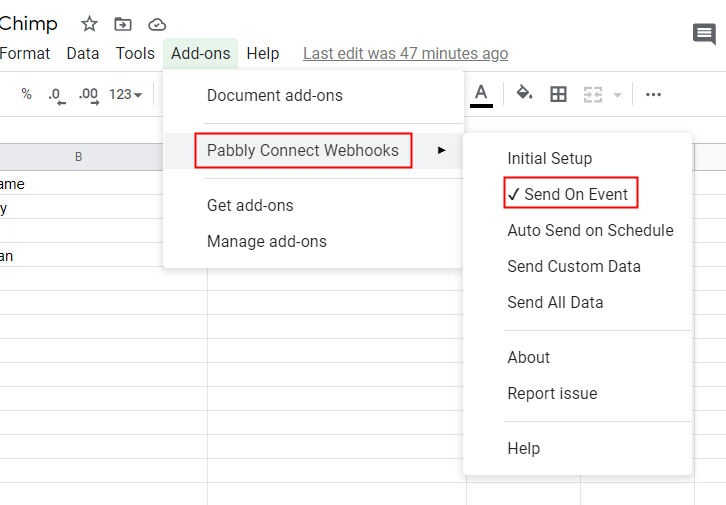
Task: Choose Manage add-ons
Action: [x=313, y=241]
